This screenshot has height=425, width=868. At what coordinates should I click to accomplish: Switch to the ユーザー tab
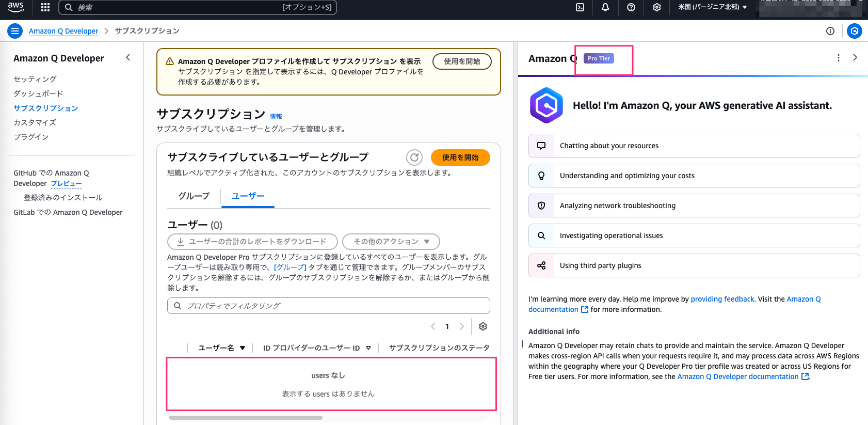(248, 196)
